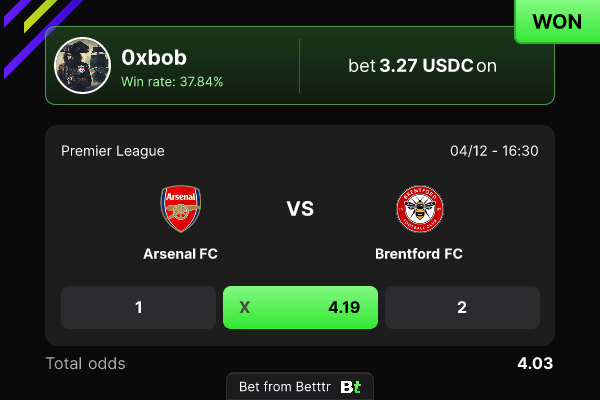Click the Total odds label
The width and height of the screenshot is (600, 400).
point(86,364)
